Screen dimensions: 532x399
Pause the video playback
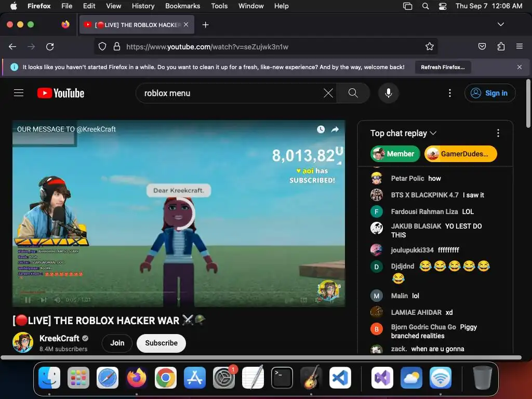(28, 300)
